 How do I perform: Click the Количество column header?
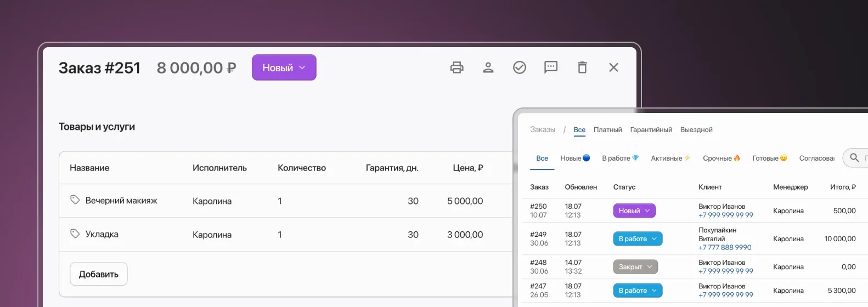click(302, 168)
